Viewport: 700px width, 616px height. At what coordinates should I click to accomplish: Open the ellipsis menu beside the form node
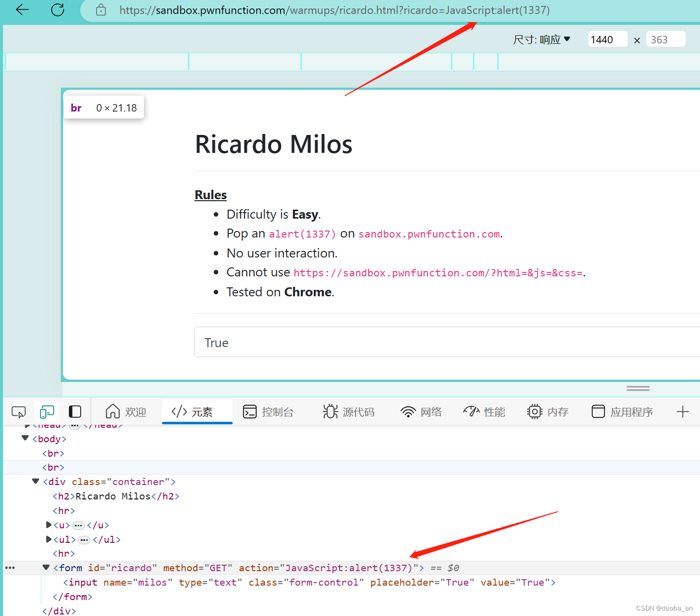point(10,568)
